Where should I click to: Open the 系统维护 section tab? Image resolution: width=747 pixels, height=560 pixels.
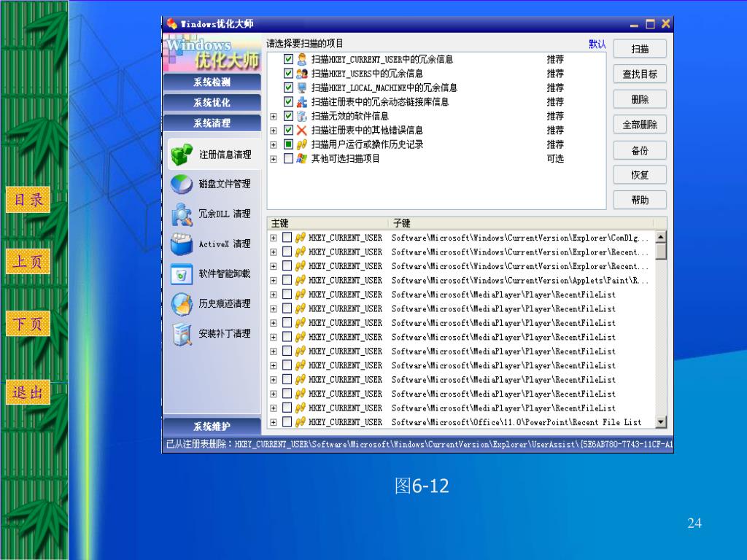click(x=212, y=426)
